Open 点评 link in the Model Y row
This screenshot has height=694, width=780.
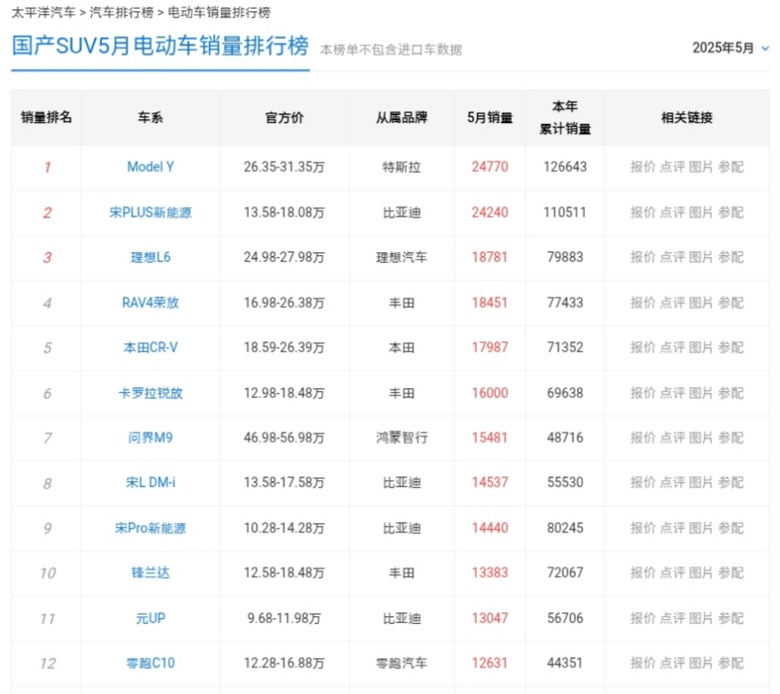[672, 167]
